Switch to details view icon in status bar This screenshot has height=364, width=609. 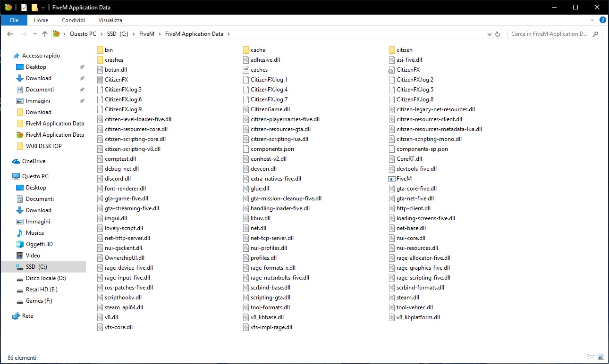pyautogui.click(x=591, y=357)
